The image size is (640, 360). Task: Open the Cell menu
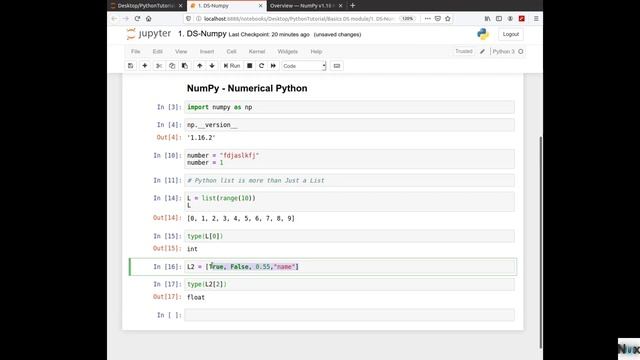[x=231, y=51]
